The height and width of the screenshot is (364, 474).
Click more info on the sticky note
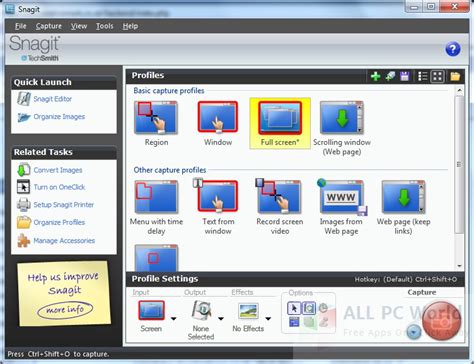point(65,310)
